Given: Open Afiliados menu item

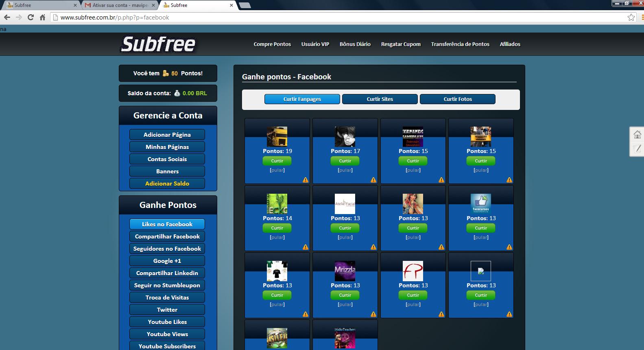Looking at the screenshot, I should [510, 44].
